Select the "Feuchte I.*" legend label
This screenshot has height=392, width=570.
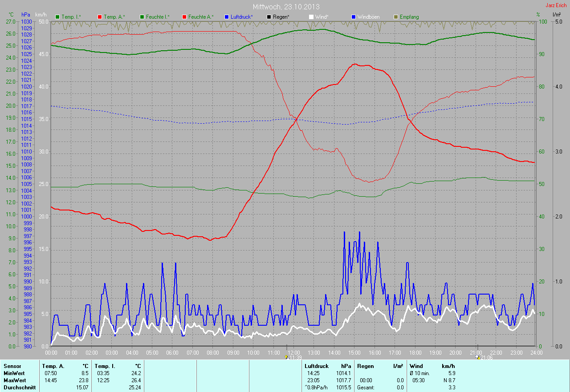158,17
